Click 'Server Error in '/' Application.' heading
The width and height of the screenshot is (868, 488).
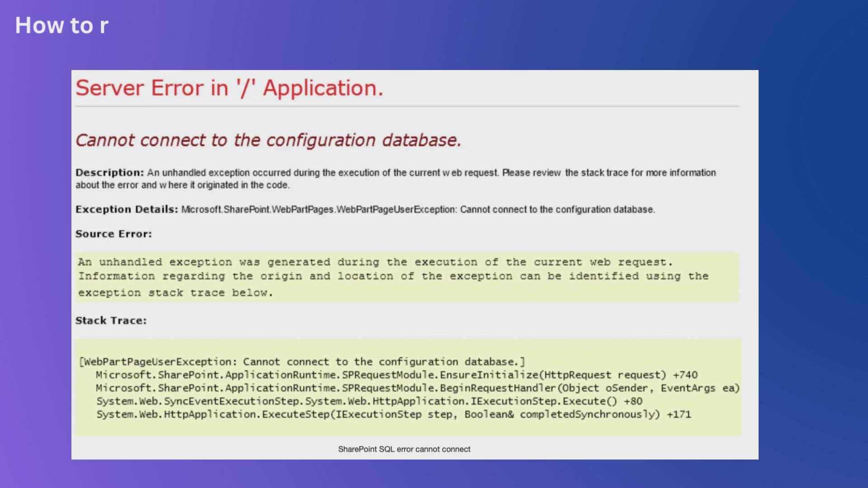click(x=229, y=88)
